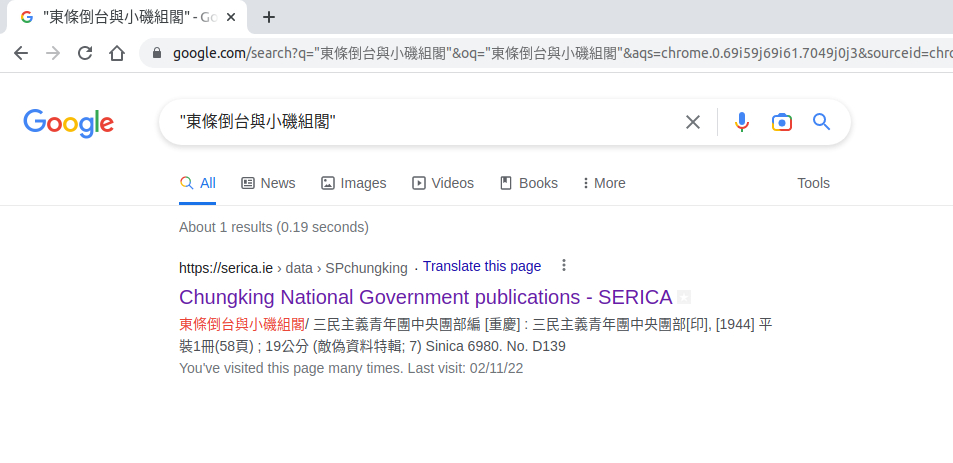Switch to the Images results tab
Viewport: 953px width, 463px height.
click(353, 183)
